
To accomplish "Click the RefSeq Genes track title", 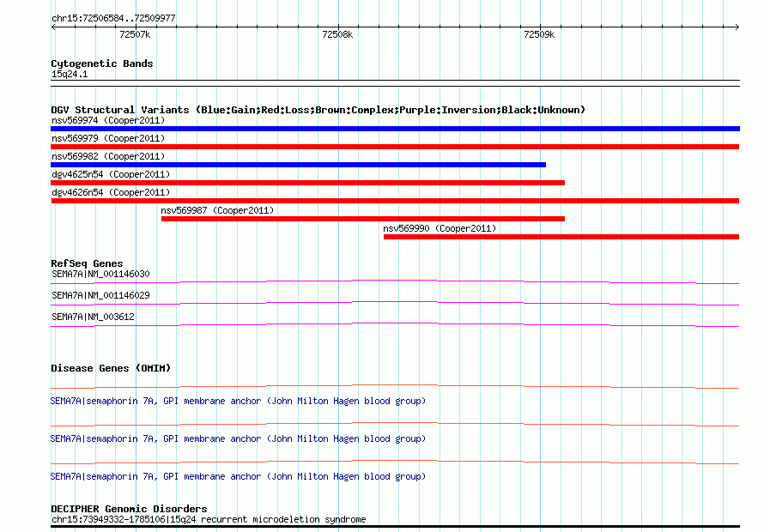I will 87,263.
